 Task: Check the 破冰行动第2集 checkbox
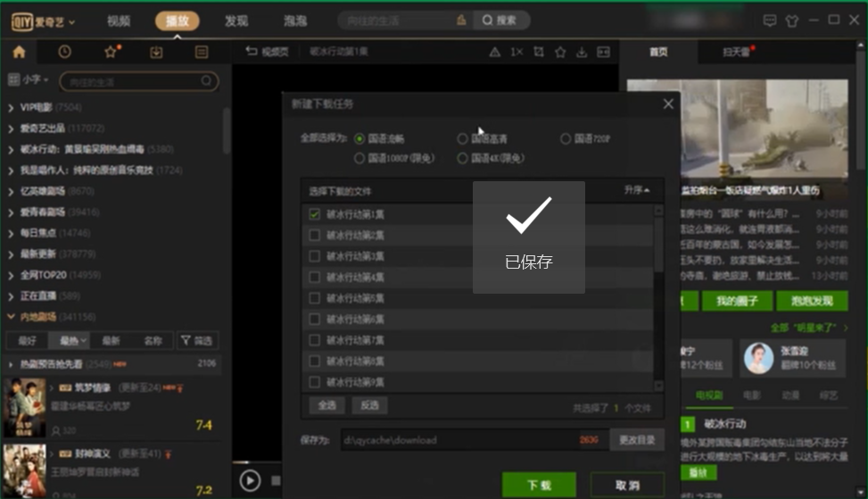click(314, 236)
